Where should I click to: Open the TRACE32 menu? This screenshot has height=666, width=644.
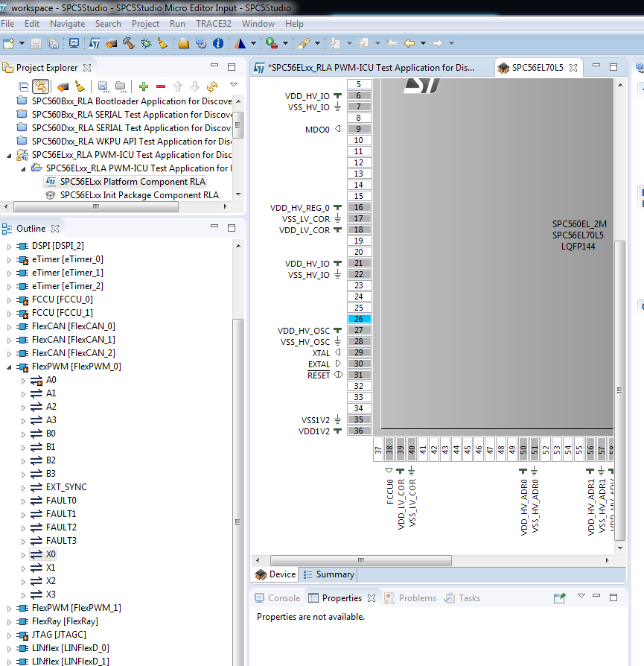[x=213, y=24]
